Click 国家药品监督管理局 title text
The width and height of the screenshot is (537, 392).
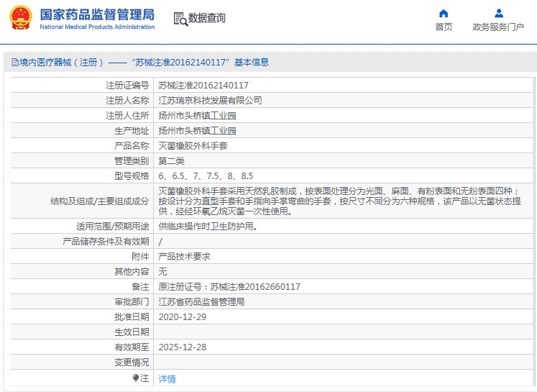coord(97,14)
